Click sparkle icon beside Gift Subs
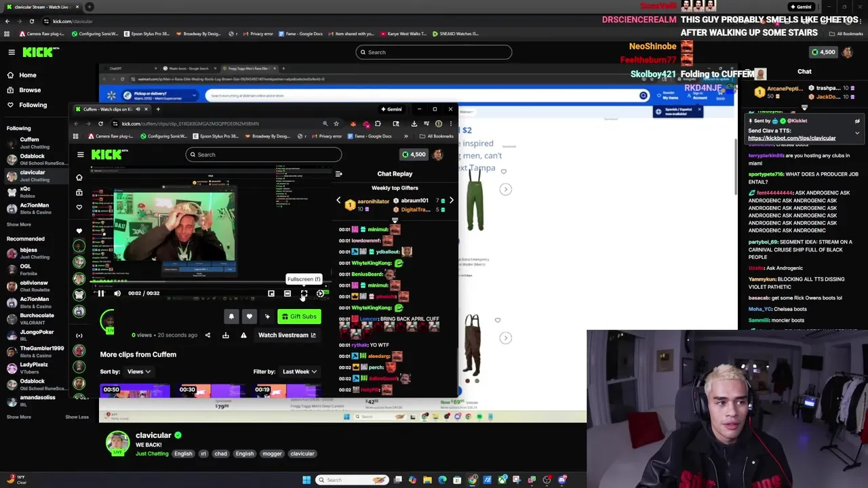Image resolution: width=868 pixels, height=488 pixels. (x=267, y=317)
